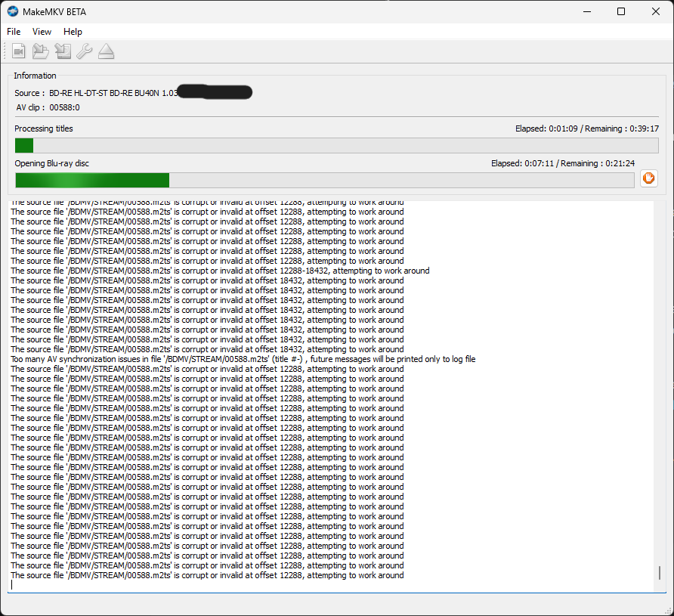
Task: Minimize the MakeMKV window
Action: [x=586, y=11]
